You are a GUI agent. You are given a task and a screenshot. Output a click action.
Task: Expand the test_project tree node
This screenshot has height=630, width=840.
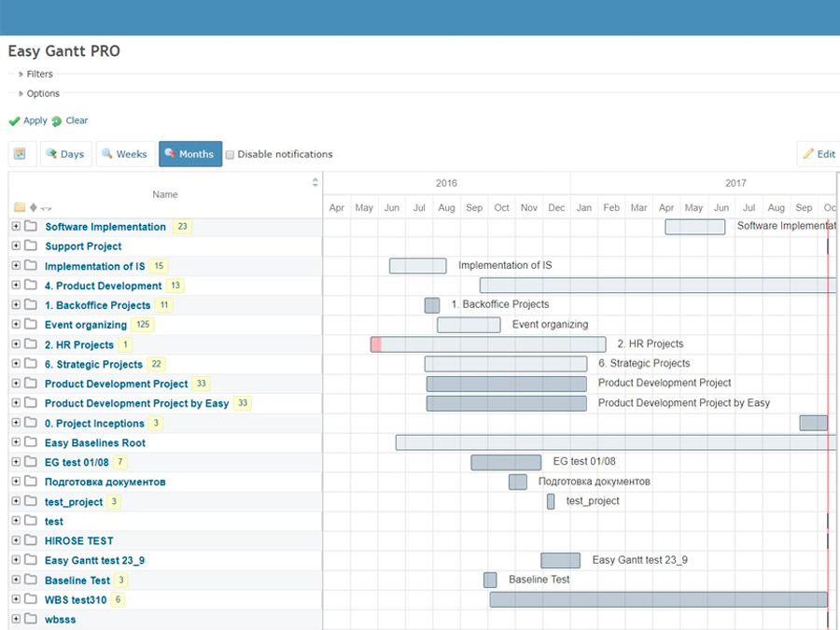[16, 501]
